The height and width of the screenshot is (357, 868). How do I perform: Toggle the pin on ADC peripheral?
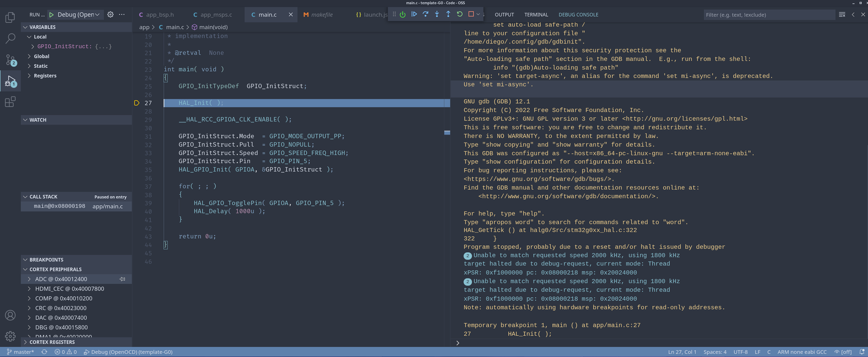pyautogui.click(x=122, y=279)
